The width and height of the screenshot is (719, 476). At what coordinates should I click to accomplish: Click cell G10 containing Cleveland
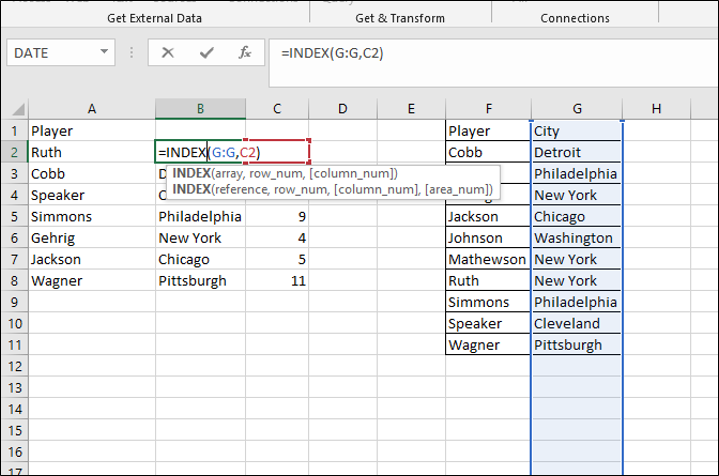tap(577, 323)
